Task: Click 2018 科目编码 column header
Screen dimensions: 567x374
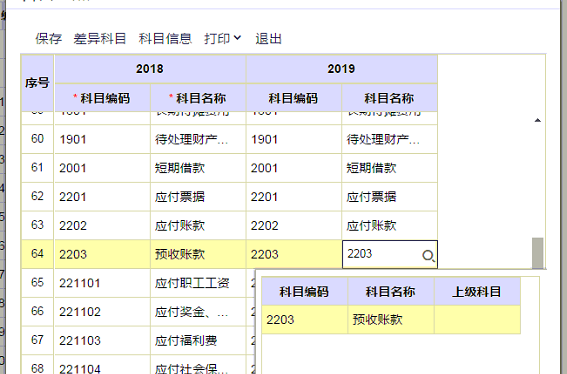Action: point(102,98)
